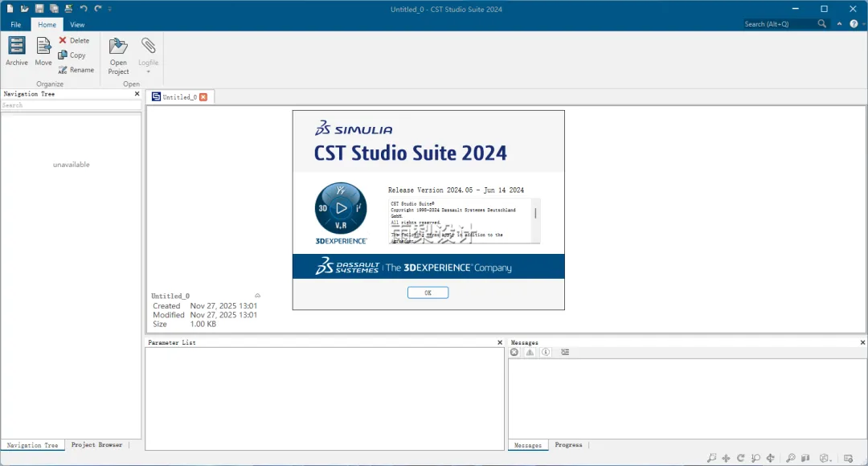Click the rectangle zoom icon in status bar
868x466 pixels.
tap(711, 458)
